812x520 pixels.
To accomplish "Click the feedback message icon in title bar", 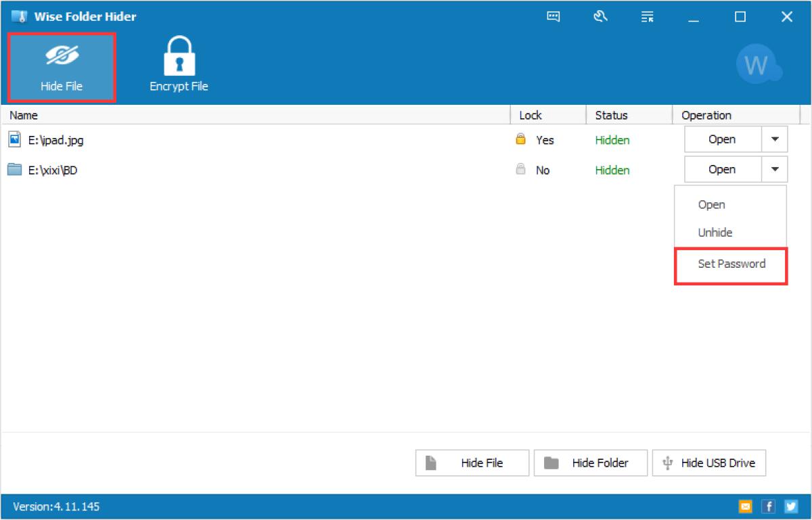I will click(x=553, y=17).
